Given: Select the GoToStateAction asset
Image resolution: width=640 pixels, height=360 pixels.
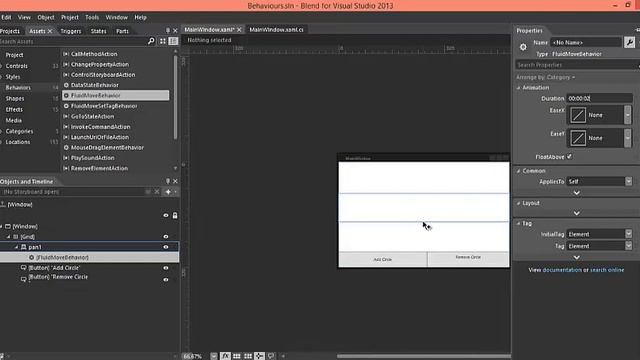Looking at the screenshot, I should coord(92,116).
